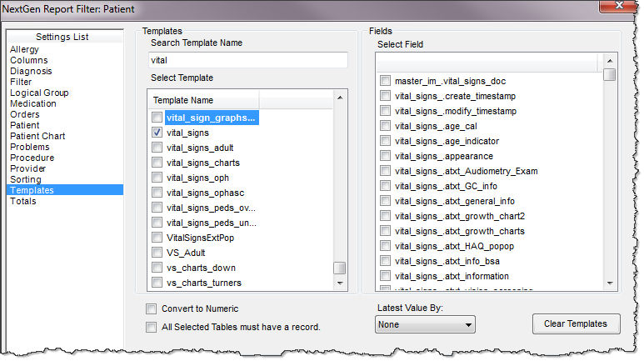Screen dimensions: 644x361
Task: Check the vital_signs_.atxt_info_bsa field
Action: (385, 261)
